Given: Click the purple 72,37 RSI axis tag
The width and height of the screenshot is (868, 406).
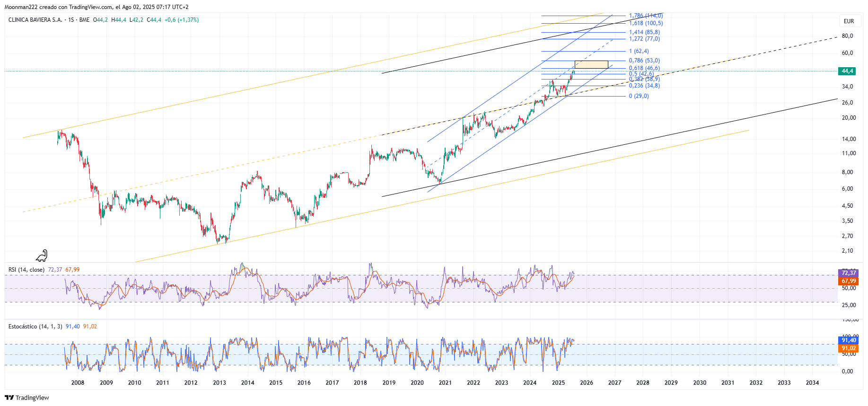Looking at the screenshot, I should (847, 273).
